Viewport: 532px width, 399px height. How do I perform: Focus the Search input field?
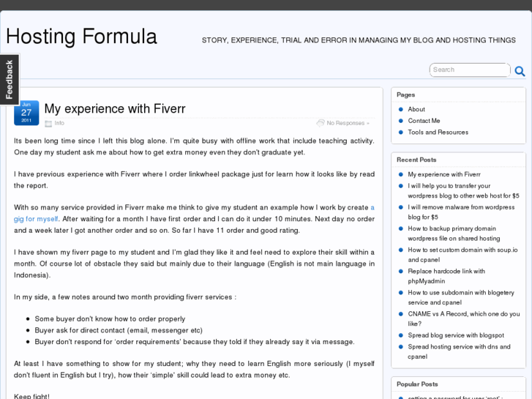tap(470, 70)
